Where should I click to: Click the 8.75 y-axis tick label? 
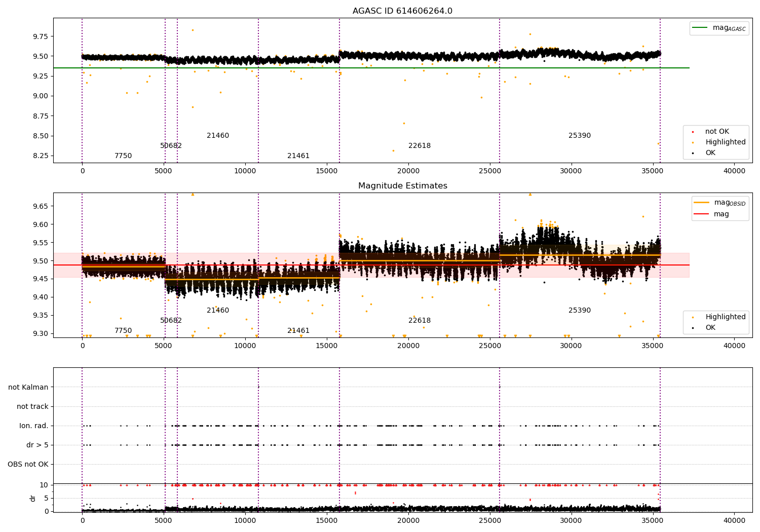click(41, 116)
